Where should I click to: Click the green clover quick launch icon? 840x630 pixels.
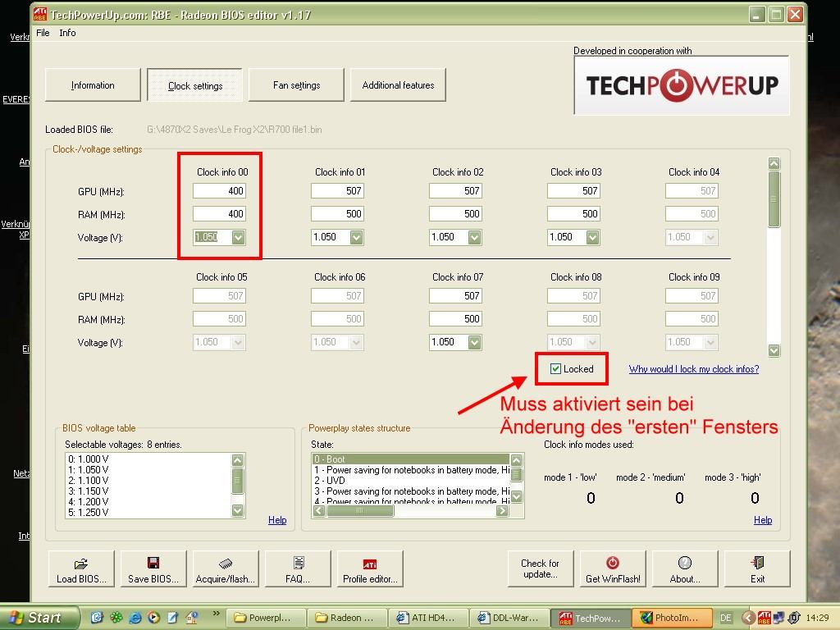click(x=116, y=618)
